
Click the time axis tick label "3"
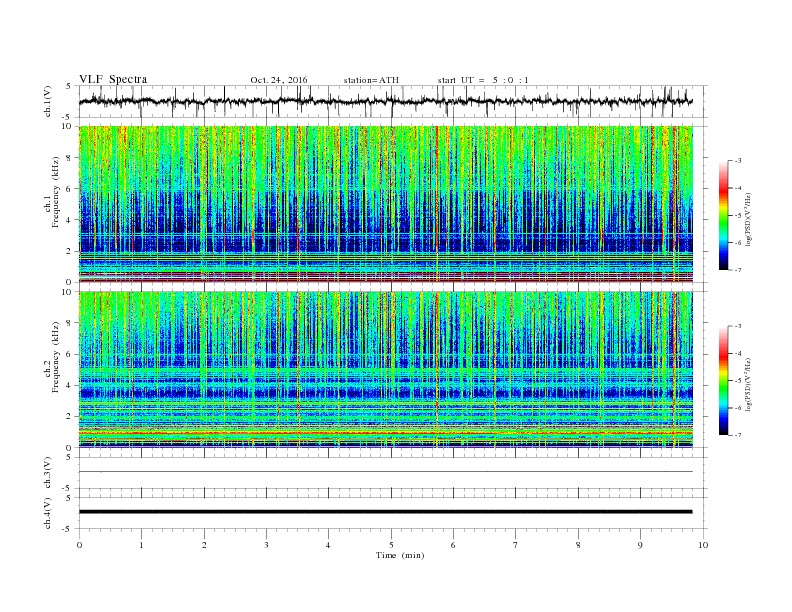point(267,545)
